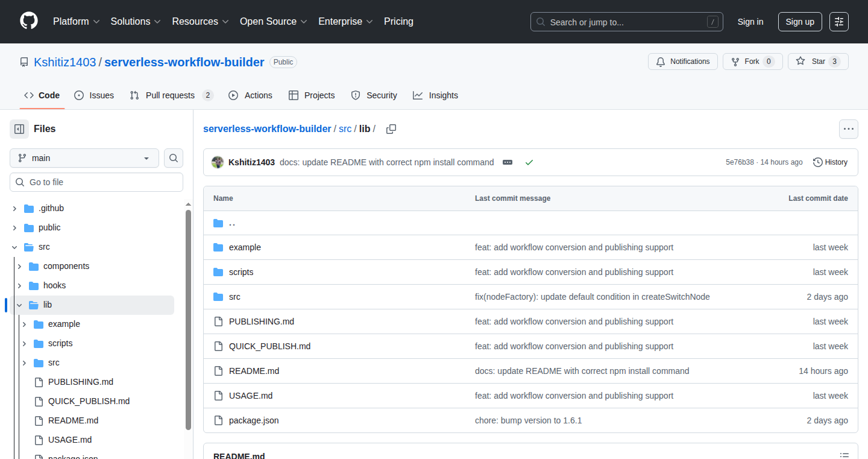Click the History clock link
The width and height of the screenshot is (868, 459).
point(830,162)
